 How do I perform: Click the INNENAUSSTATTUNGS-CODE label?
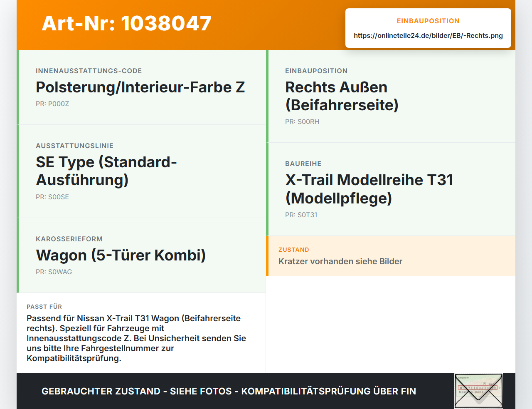[89, 71]
